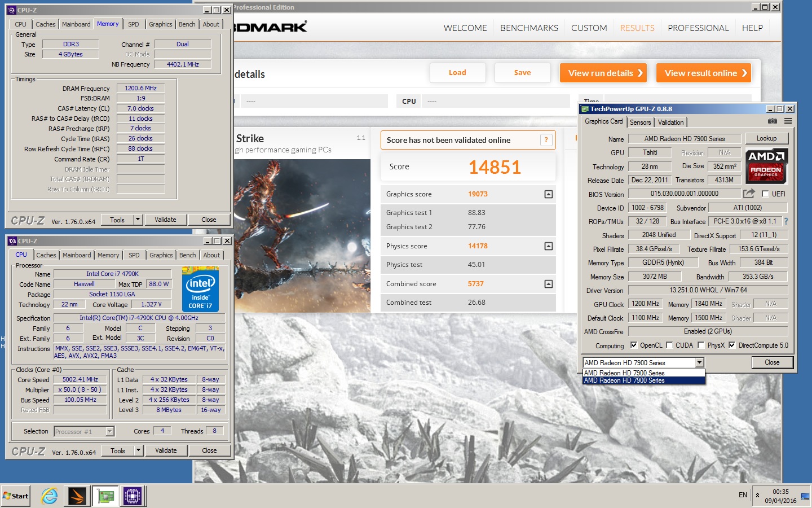The height and width of the screenshot is (508, 812).
Task: Open the GPU-Z hamburger menu icon
Action: click(x=788, y=121)
